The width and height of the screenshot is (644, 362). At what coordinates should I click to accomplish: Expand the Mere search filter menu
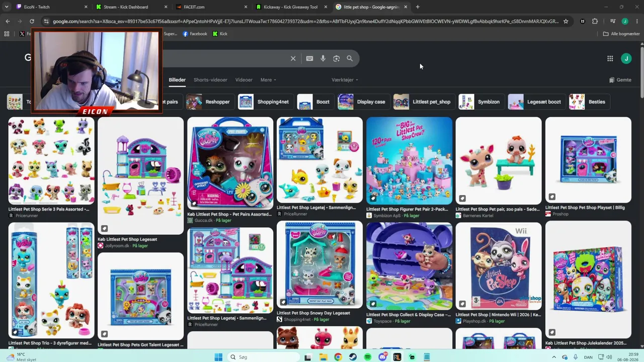pyautogui.click(x=268, y=80)
